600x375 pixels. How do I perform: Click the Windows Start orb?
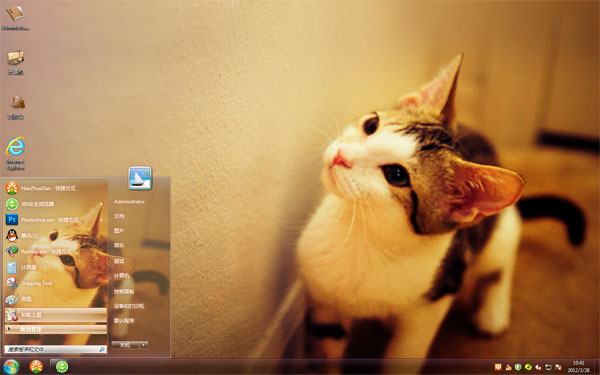tap(10, 367)
